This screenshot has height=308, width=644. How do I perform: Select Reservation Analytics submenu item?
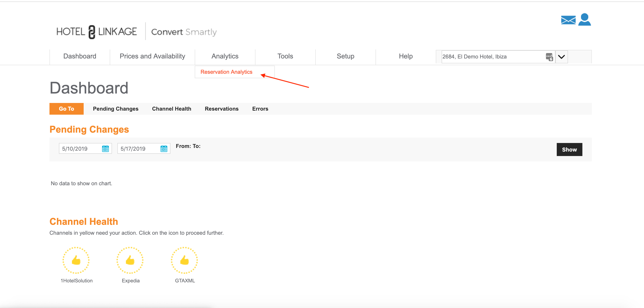point(226,72)
